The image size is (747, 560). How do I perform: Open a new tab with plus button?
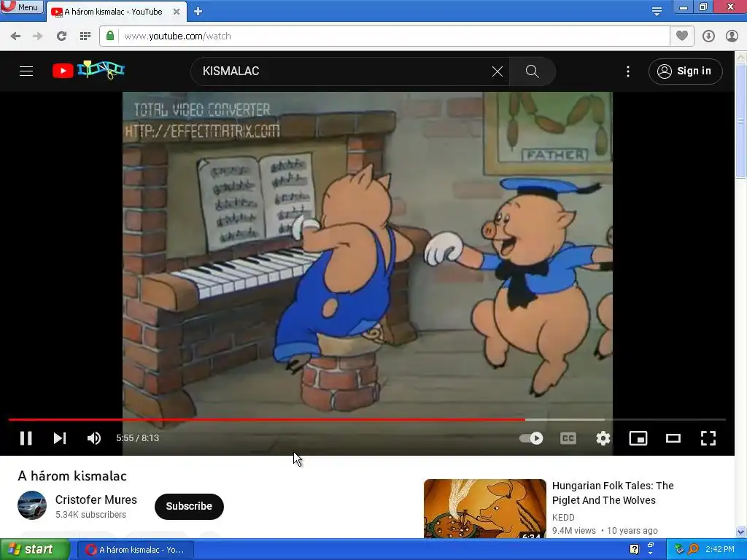[198, 12]
